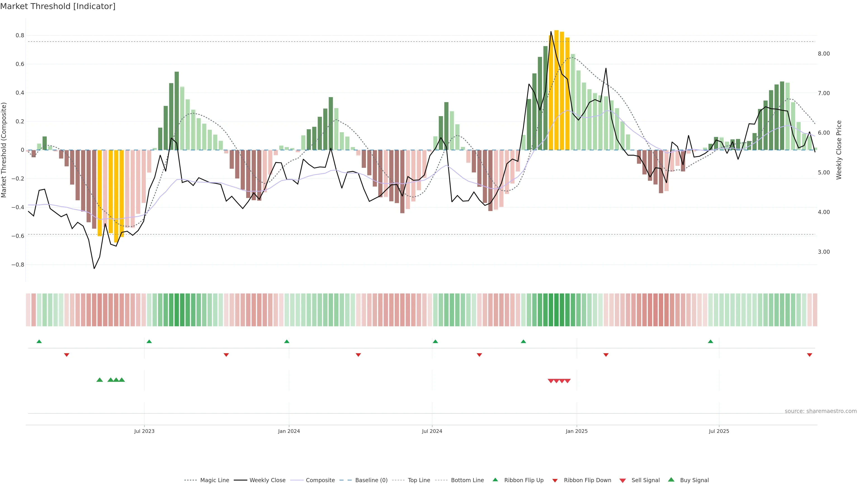Select the ribbon flip up marker near Jan 2024

coord(287,342)
